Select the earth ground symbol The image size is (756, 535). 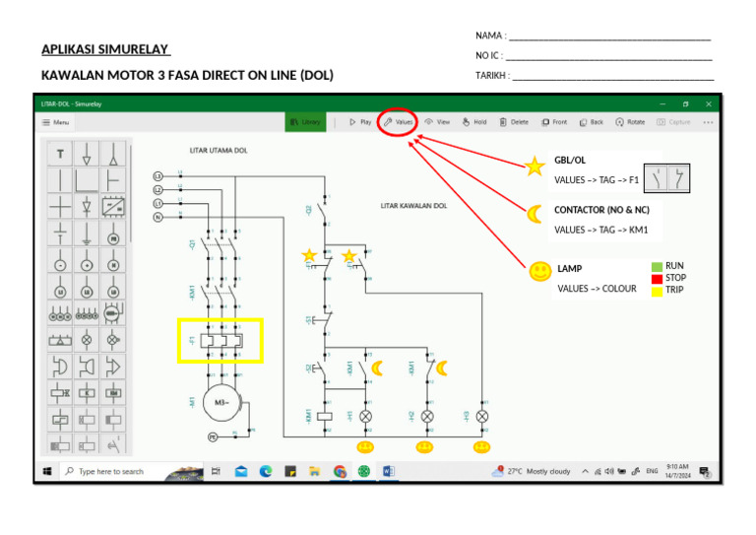87,234
